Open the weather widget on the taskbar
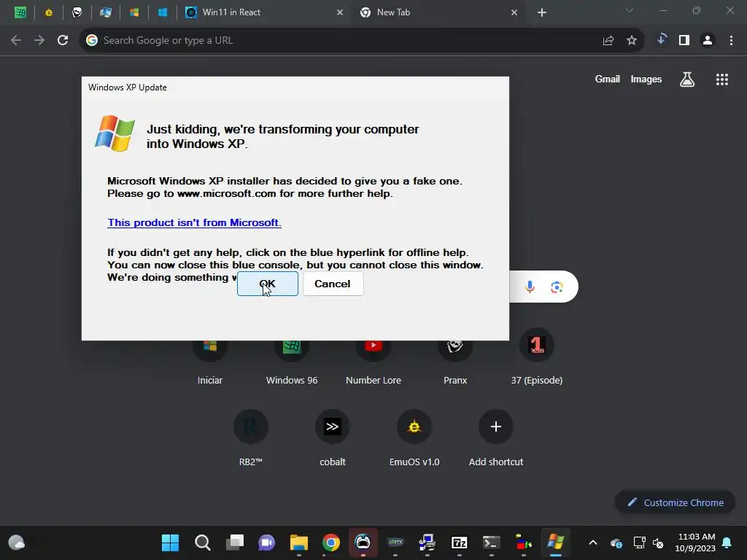The height and width of the screenshot is (560, 747). [17, 542]
